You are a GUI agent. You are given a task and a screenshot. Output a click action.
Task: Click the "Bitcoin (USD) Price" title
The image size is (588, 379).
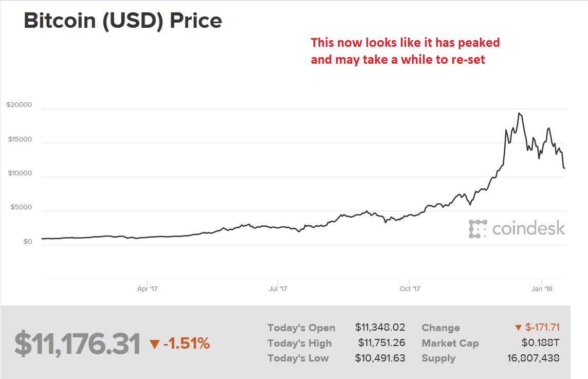click(x=123, y=21)
